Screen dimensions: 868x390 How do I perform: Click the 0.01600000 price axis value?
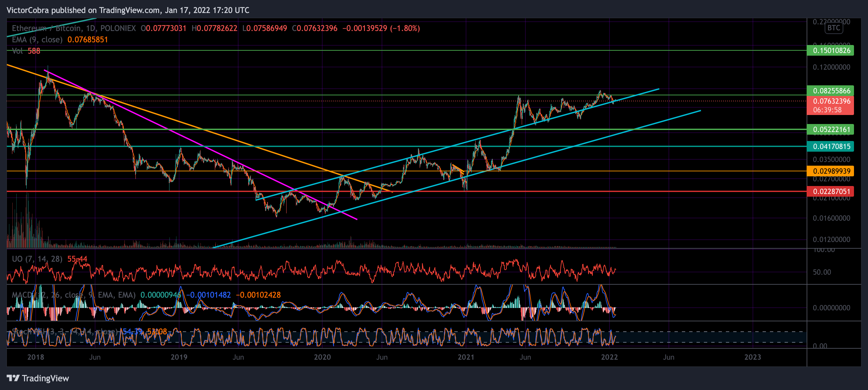(831, 218)
